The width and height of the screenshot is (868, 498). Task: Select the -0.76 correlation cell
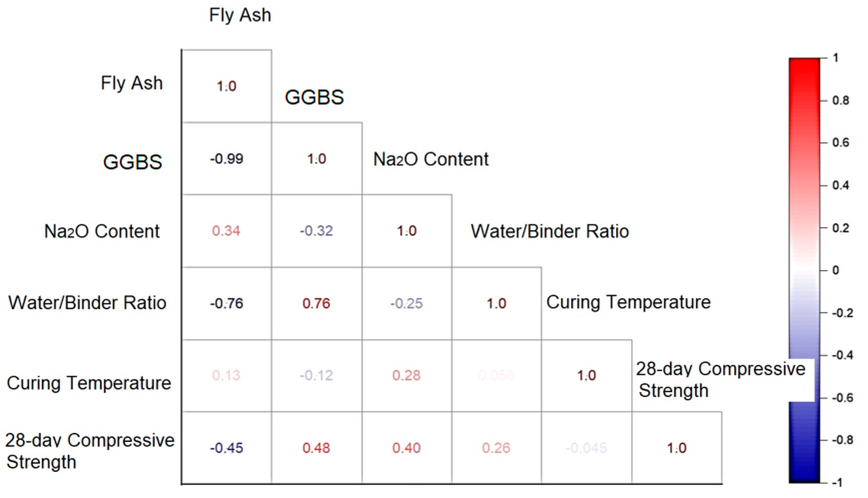(x=226, y=303)
